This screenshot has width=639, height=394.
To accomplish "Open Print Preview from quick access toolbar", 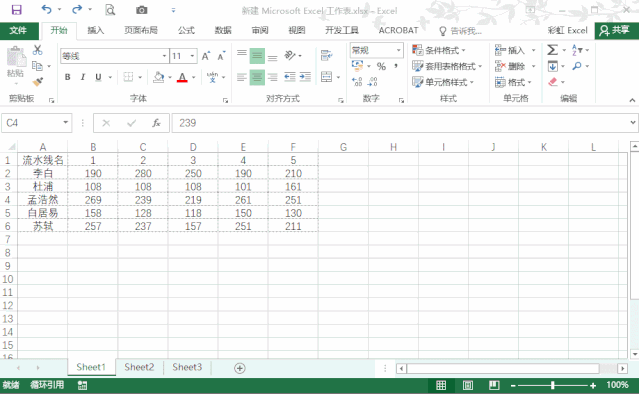I will [x=110, y=10].
